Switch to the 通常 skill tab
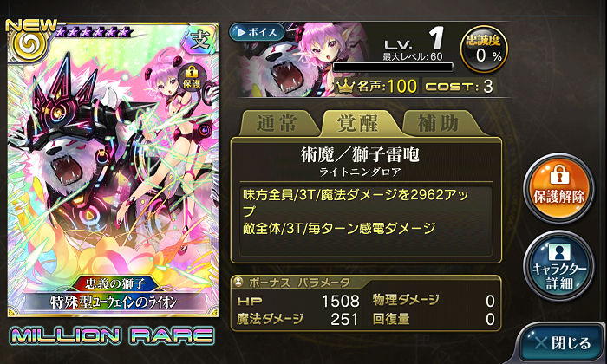The width and height of the screenshot is (607, 364). [x=278, y=123]
